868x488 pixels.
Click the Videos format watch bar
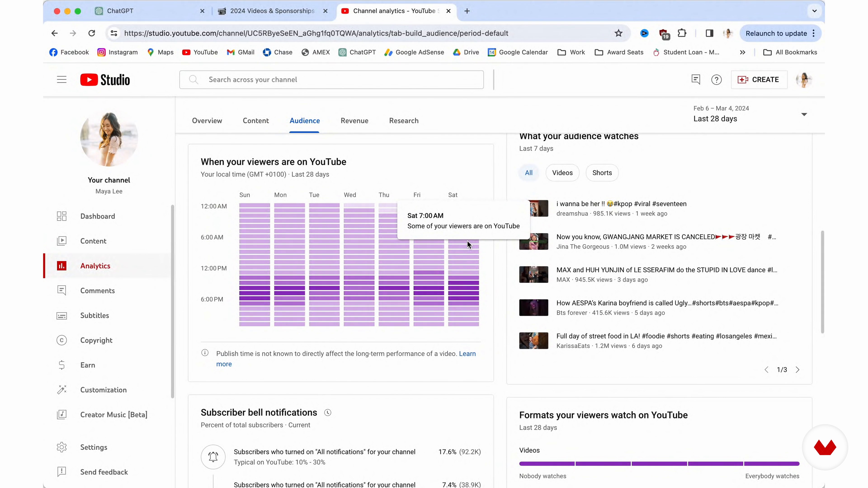click(x=659, y=464)
